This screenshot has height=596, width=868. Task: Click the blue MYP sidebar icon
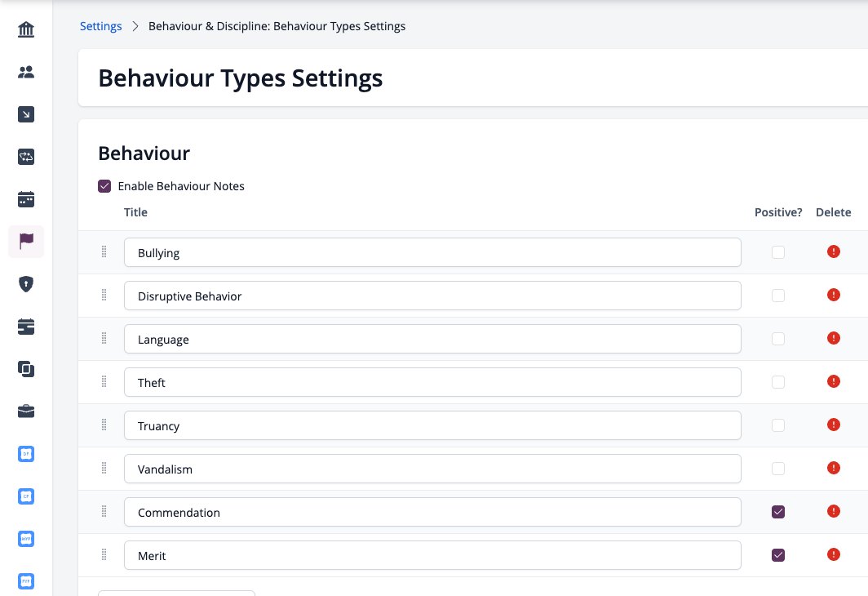[x=26, y=539]
